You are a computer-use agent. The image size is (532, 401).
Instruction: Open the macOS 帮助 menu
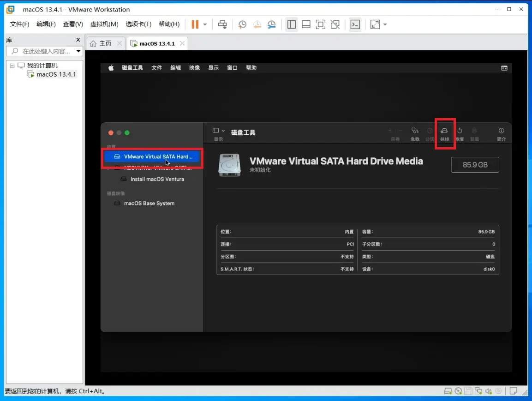pos(251,68)
